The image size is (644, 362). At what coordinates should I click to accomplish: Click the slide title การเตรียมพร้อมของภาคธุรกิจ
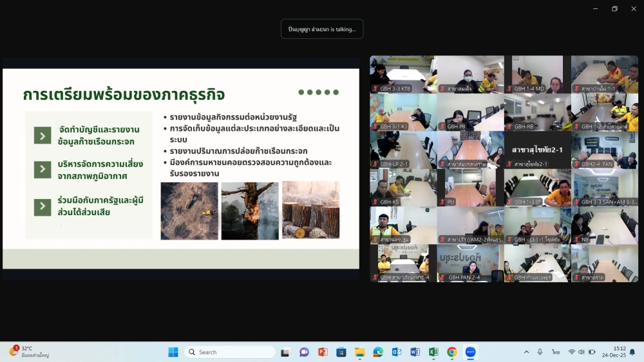[124, 95]
